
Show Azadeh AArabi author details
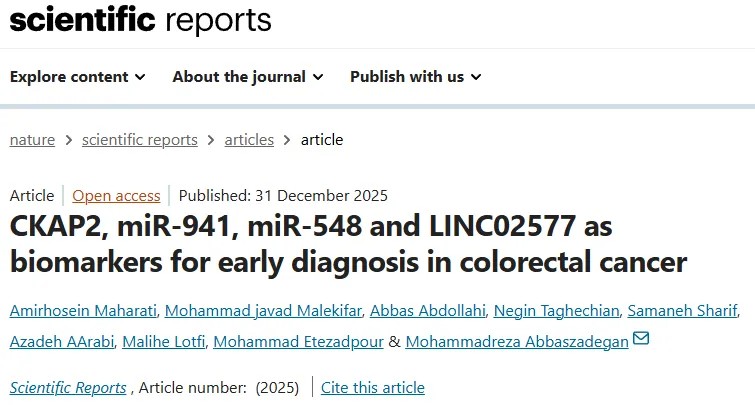click(60, 341)
